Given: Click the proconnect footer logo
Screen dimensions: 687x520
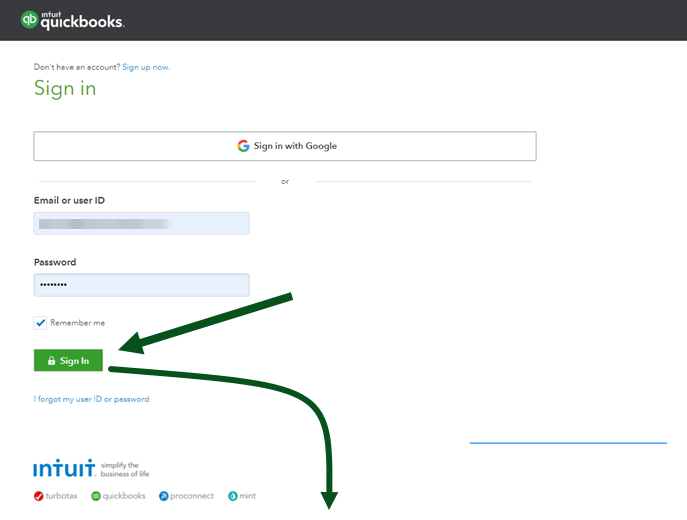Looking at the screenshot, I should point(186,496).
